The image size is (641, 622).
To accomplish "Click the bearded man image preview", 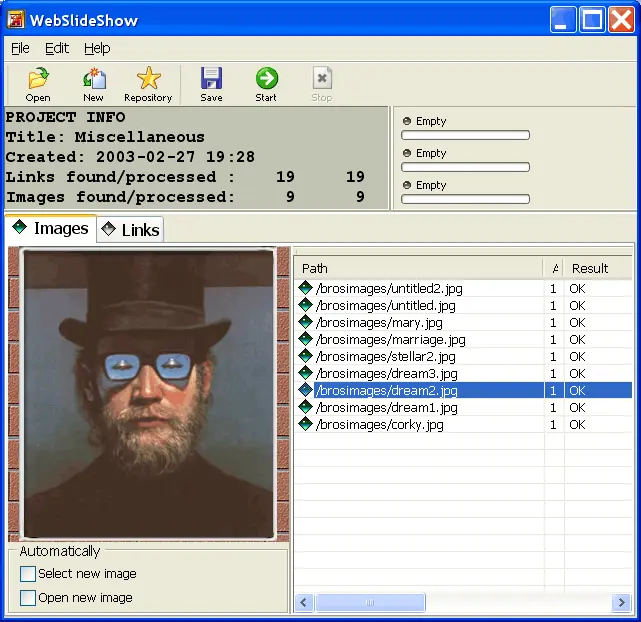I will pos(148,393).
